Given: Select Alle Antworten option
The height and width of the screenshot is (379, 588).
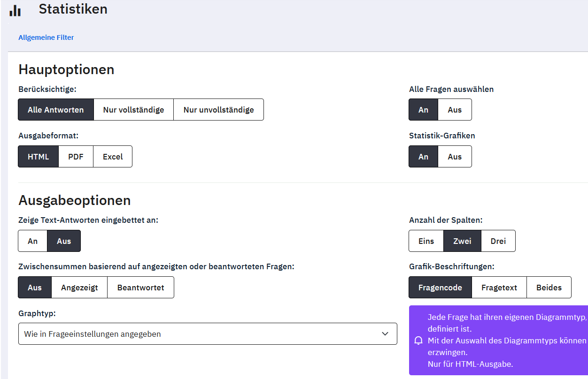Looking at the screenshot, I should (56, 110).
